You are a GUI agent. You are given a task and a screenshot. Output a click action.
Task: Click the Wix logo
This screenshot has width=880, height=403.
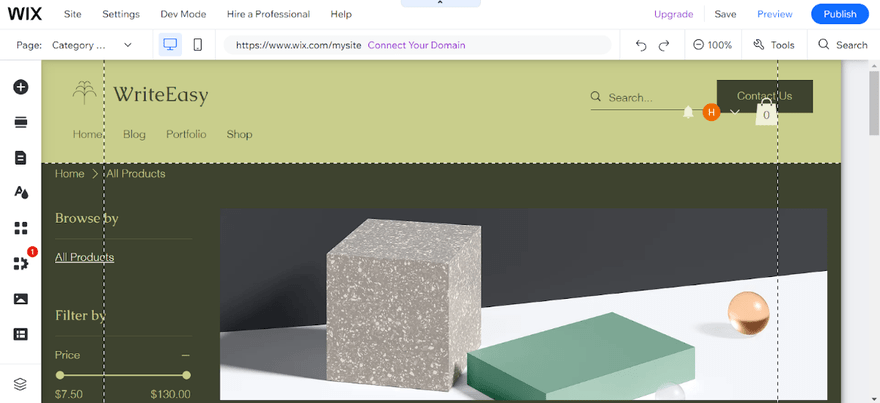[x=25, y=14]
